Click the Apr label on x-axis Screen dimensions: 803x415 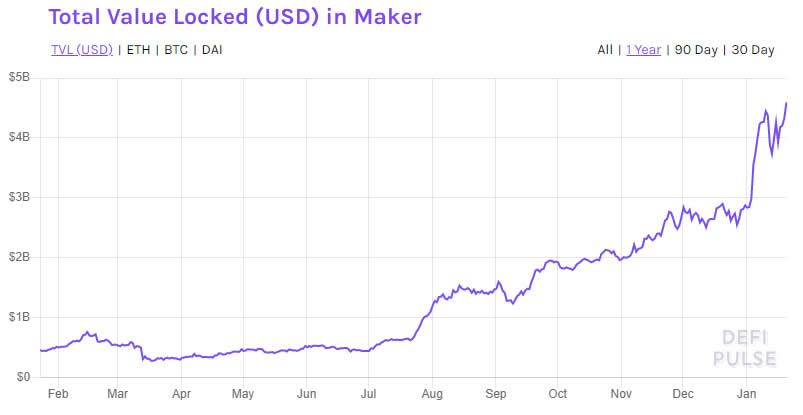(181, 393)
